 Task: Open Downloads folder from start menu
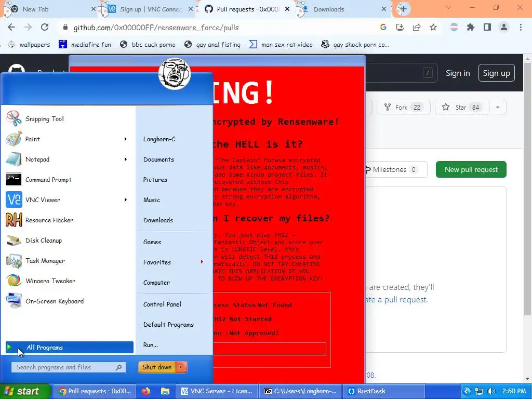click(158, 220)
